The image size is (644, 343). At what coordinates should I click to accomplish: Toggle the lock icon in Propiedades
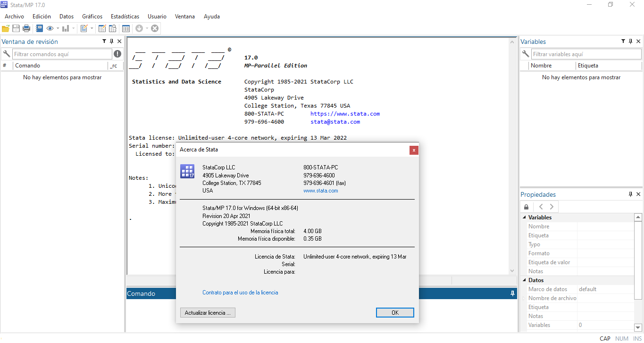pyautogui.click(x=527, y=207)
